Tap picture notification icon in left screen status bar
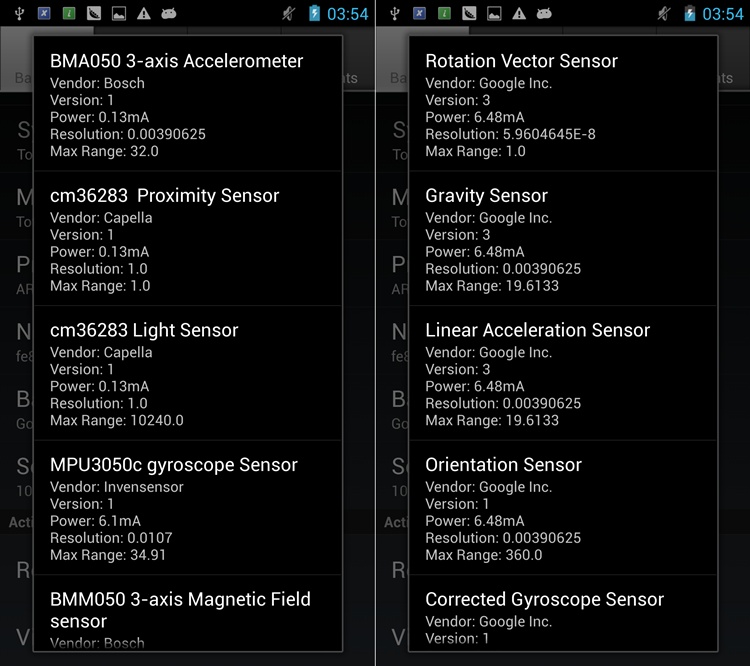Viewport: 750px width, 666px height. [x=119, y=13]
